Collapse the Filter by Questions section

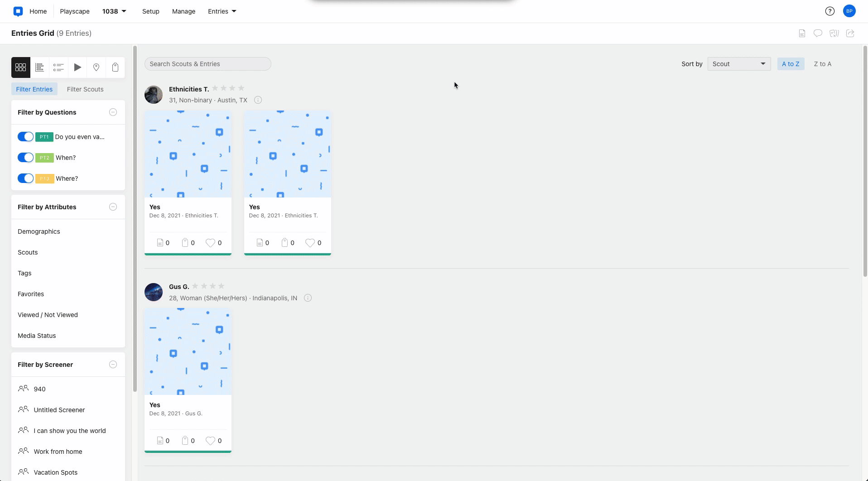pyautogui.click(x=113, y=112)
